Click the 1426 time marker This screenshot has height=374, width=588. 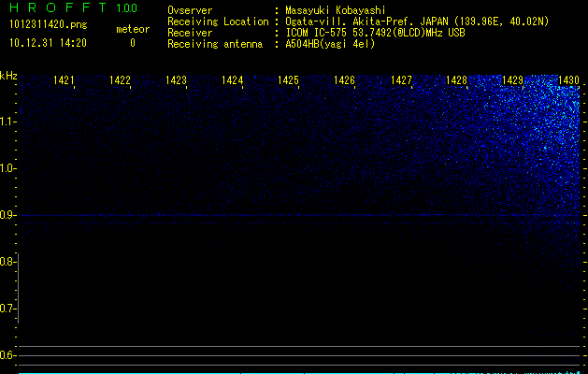coord(344,80)
